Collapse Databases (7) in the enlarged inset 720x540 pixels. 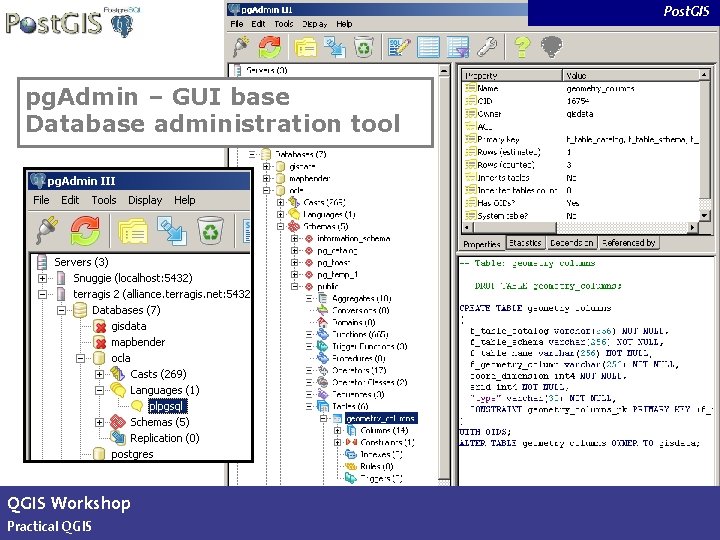click(62, 310)
